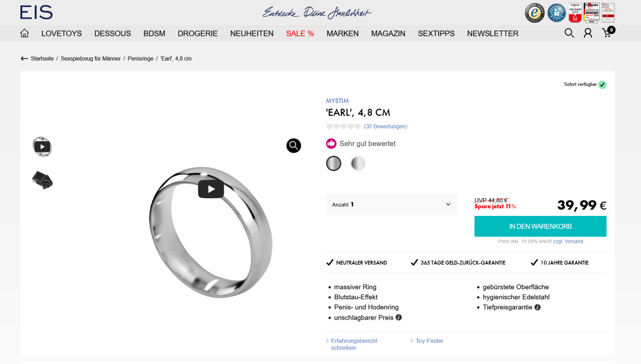Open the user account icon
The width and height of the screenshot is (641, 364).
(x=588, y=33)
